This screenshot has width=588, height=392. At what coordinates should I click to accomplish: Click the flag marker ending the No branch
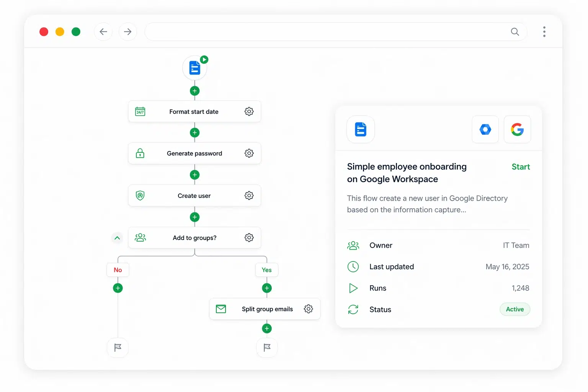coord(118,348)
